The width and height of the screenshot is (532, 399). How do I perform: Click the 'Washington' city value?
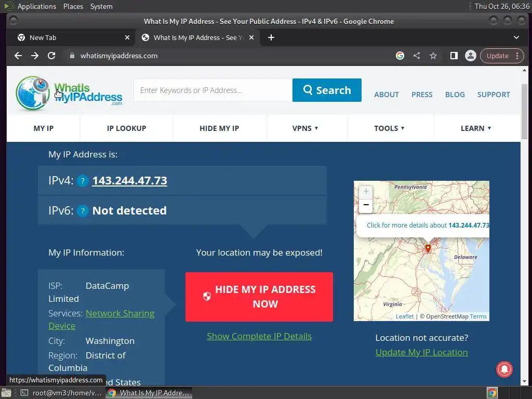click(110, 341)
